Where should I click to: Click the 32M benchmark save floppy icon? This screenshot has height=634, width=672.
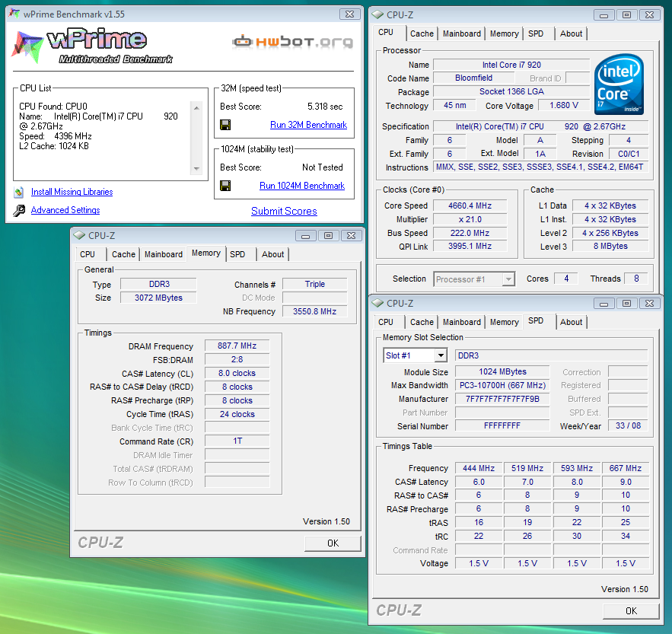coord(225,125)
